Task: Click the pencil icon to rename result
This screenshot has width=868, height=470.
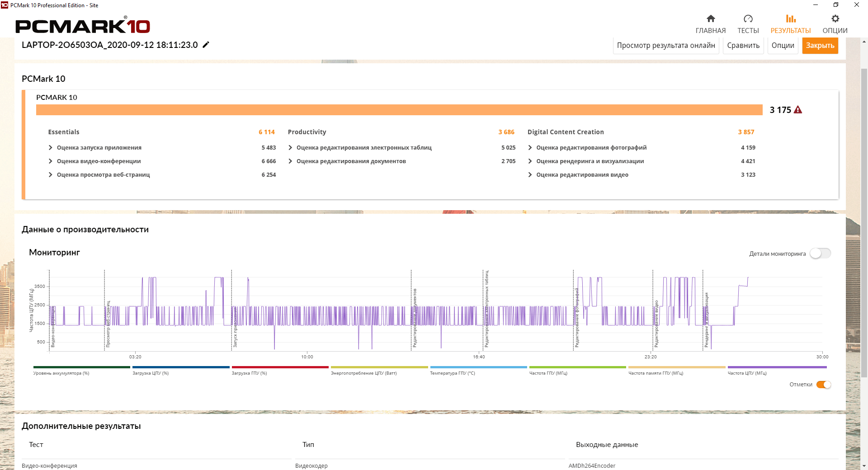Action: [x=206, y=45]
